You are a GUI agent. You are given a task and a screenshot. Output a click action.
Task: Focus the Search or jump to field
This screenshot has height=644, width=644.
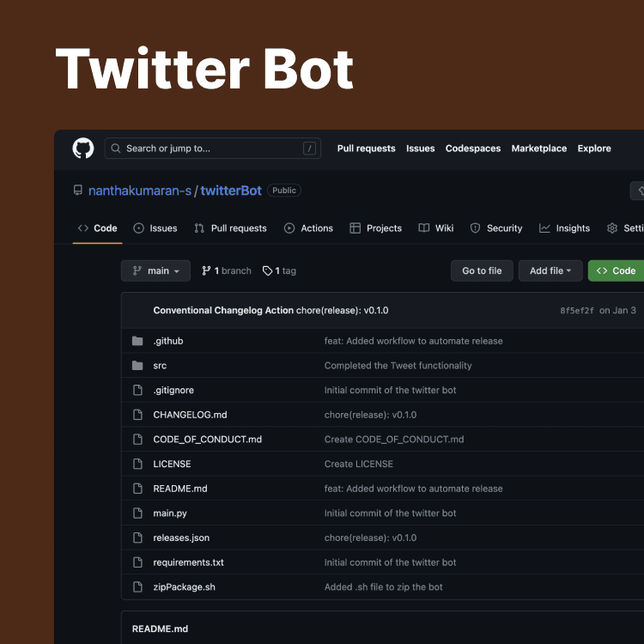click(213, 149)
